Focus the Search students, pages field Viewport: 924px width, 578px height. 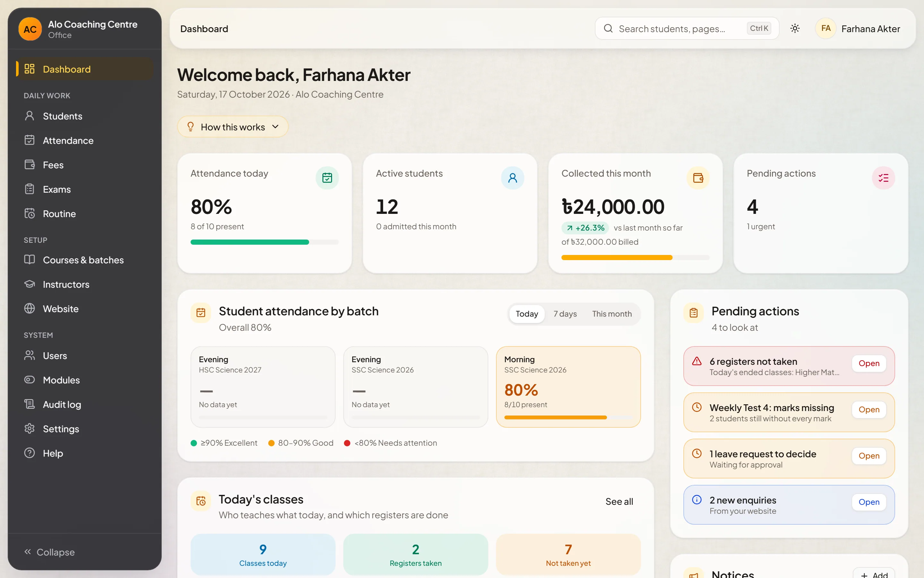point(687,29)
